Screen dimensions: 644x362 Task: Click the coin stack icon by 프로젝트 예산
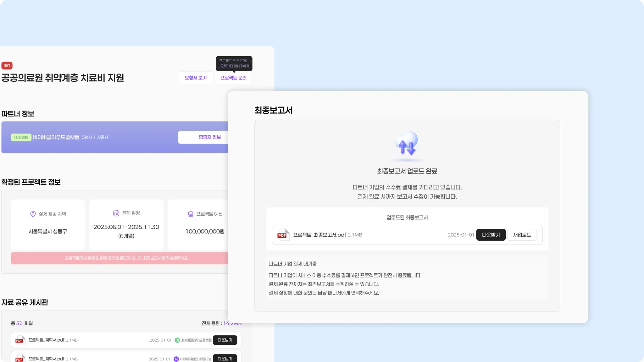(x=191, y=214)
